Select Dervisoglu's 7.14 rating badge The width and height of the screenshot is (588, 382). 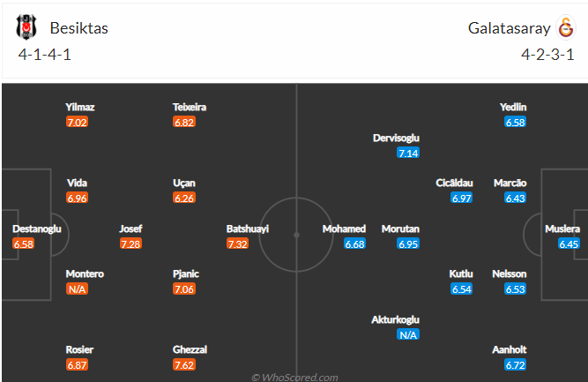coord(408,153)
